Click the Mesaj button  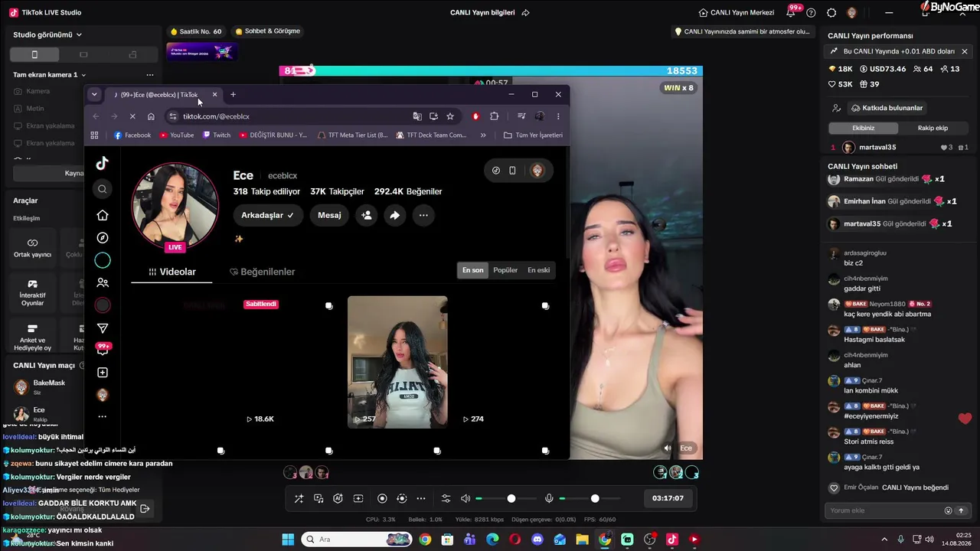click(x=329, y=215)
